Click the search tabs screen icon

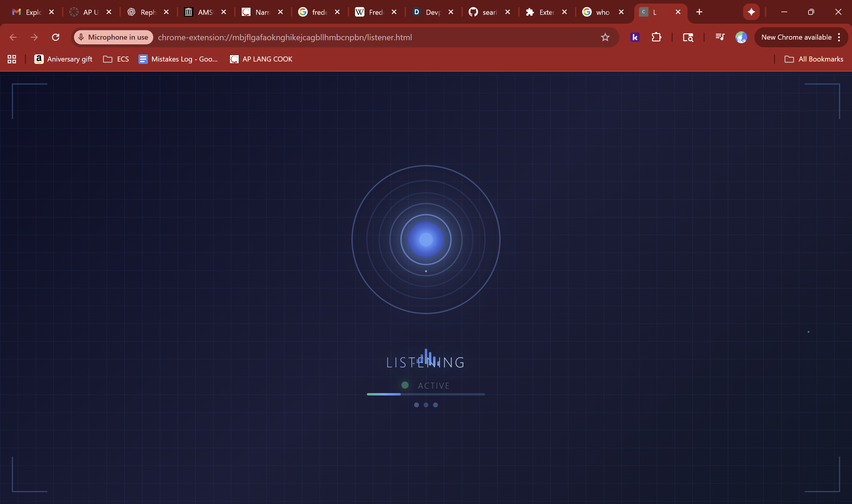point(688,37)
